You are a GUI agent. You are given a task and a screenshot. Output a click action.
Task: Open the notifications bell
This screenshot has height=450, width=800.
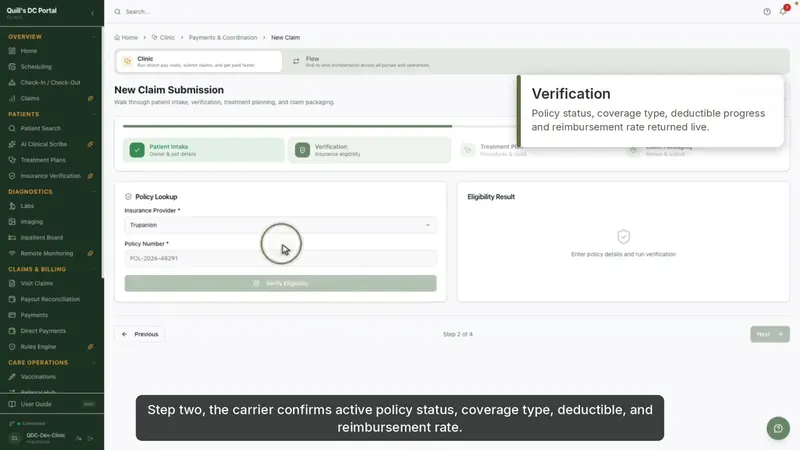click(x=783, y=12)
